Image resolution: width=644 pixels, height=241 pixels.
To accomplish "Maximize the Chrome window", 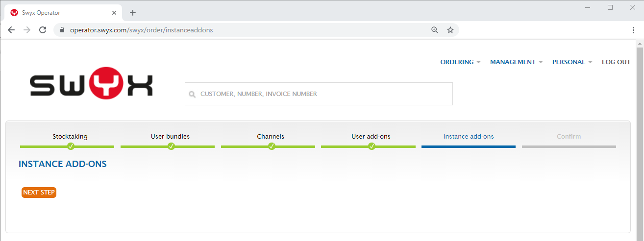I will (x=610, y=7).
